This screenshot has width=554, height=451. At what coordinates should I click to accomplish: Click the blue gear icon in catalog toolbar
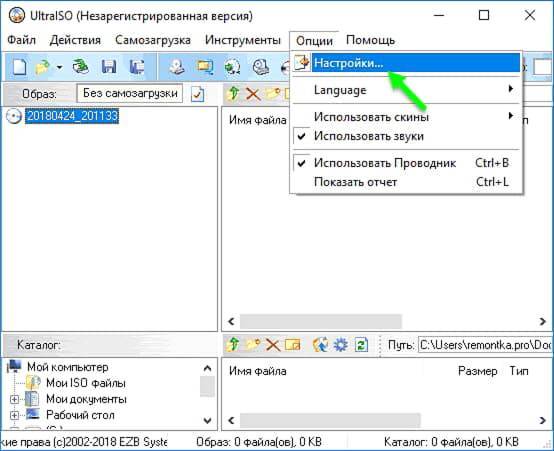pos(341,345)
